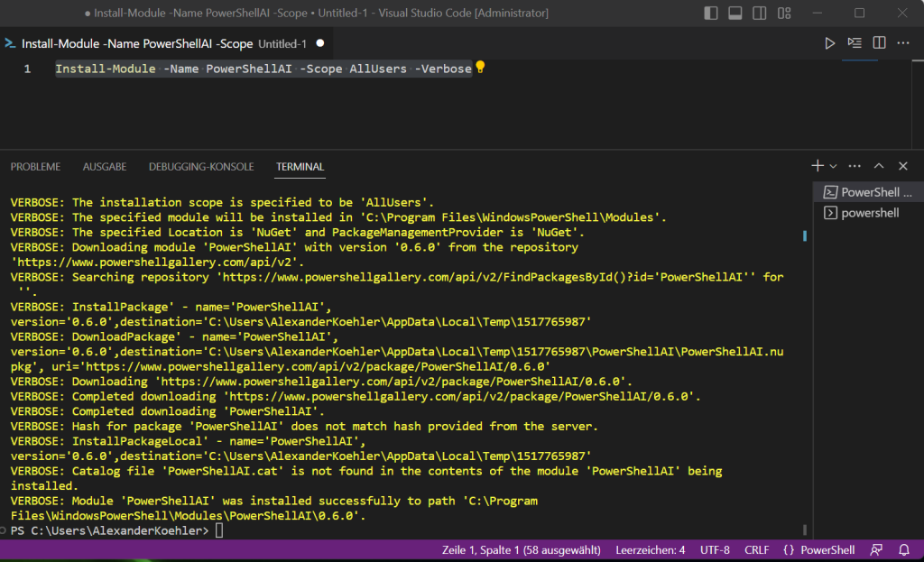Click the 'Completed downloading' package URL
Screen dimensions: 924x562
(x=460, y=396)
